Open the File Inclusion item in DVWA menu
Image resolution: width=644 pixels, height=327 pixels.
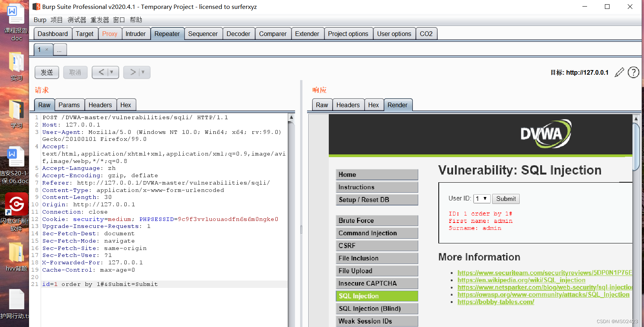click(377, 258)
